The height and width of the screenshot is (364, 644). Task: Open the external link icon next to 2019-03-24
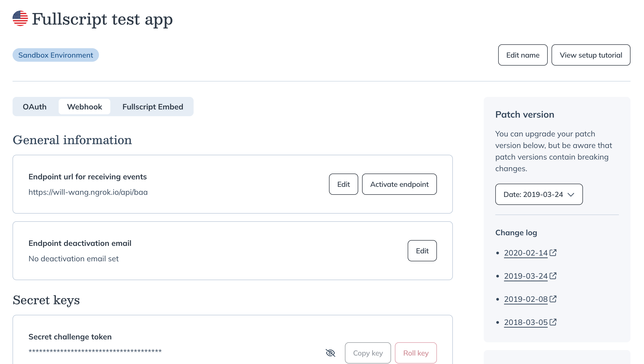(x=553, y=276)
